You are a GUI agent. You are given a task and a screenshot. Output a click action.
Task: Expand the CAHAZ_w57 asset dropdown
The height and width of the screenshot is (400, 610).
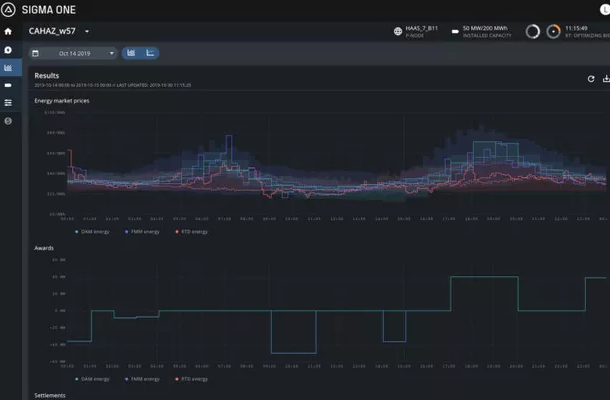(x=87, y=32)
